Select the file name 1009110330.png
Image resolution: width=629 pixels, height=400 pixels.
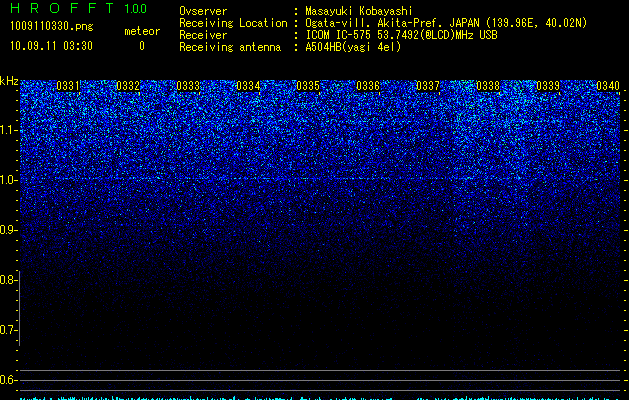coord(52,26)
